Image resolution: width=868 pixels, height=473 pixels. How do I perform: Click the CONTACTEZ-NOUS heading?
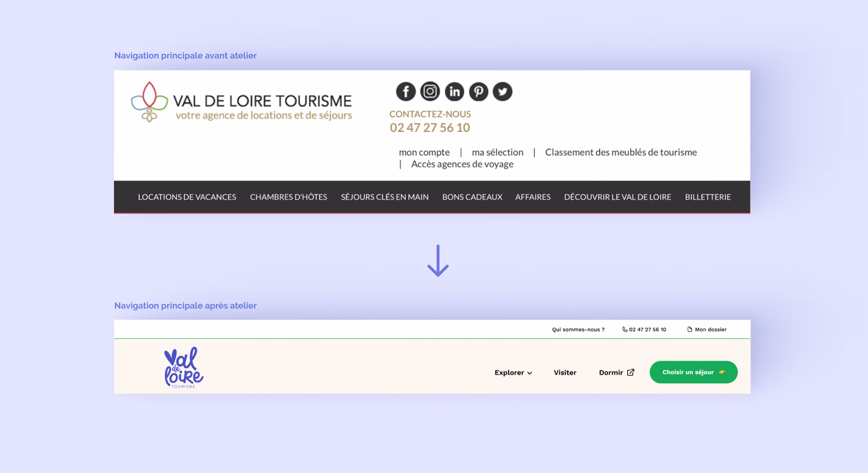click(430, 114)
